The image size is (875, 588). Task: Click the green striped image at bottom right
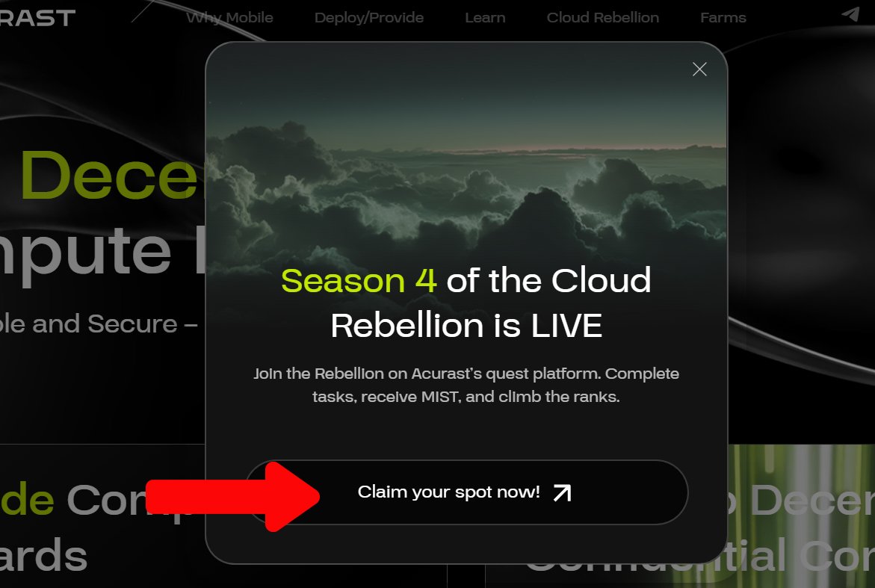click(801, 516)
